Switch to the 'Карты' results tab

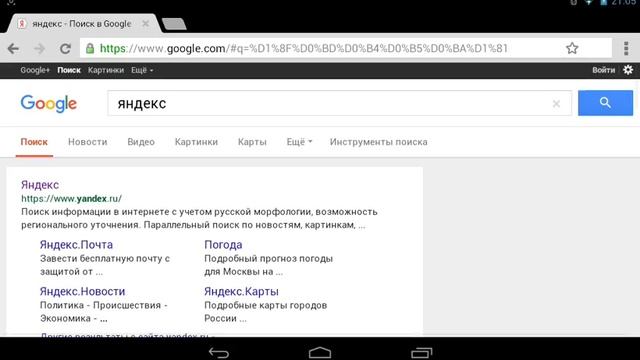[x=252, y=142]
